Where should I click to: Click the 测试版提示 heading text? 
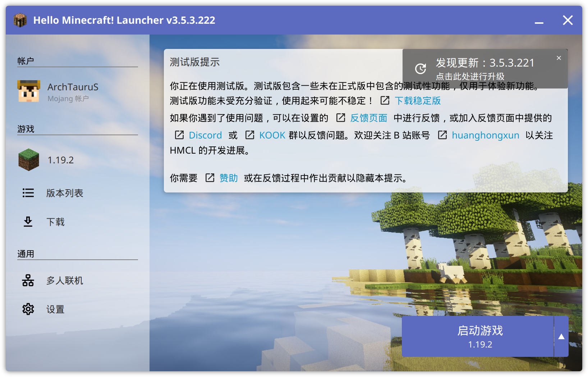[x=194, y=62]
